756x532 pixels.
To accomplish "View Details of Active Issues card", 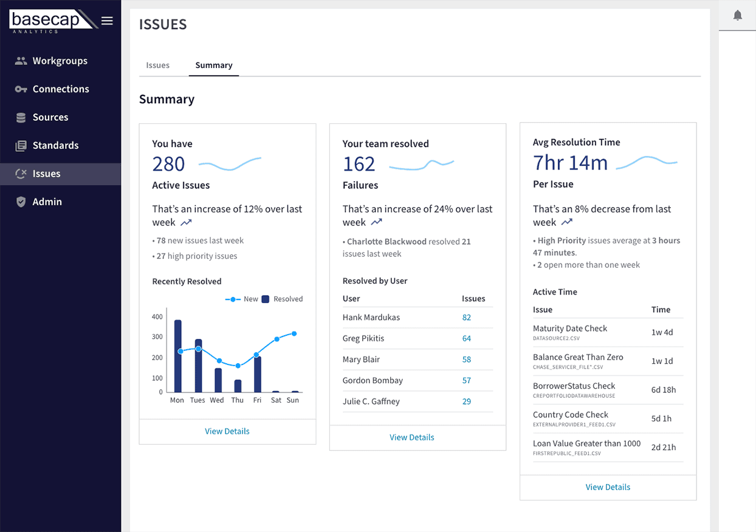I will [x=227, y=431].
